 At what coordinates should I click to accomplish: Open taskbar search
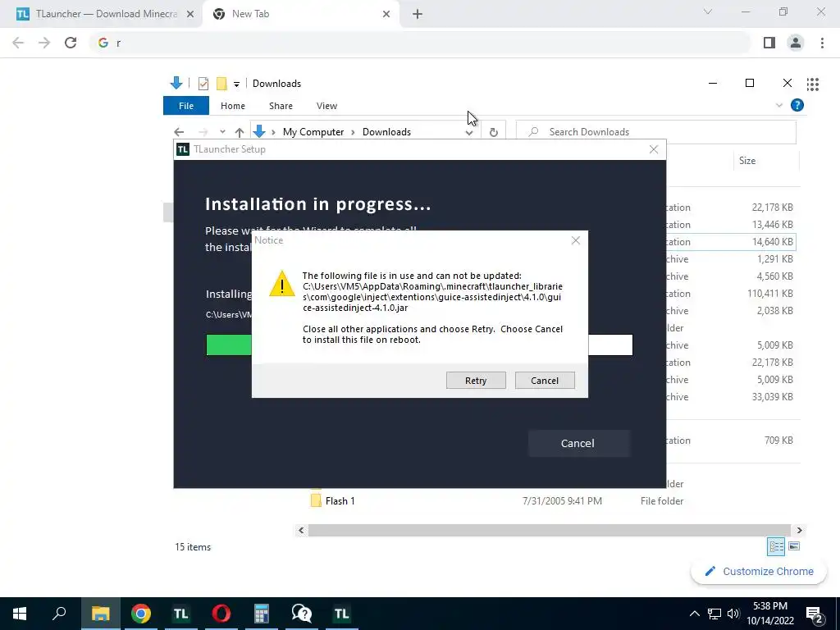(x=59, y=614)
